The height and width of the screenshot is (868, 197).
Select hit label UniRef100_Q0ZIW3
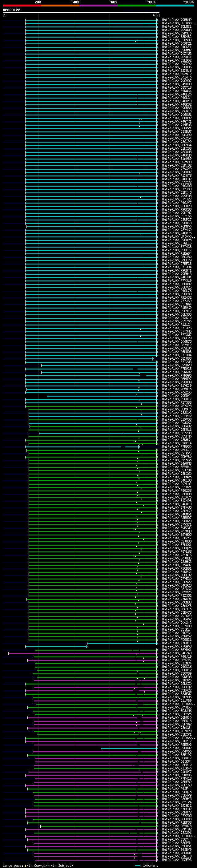coord(177,54)
